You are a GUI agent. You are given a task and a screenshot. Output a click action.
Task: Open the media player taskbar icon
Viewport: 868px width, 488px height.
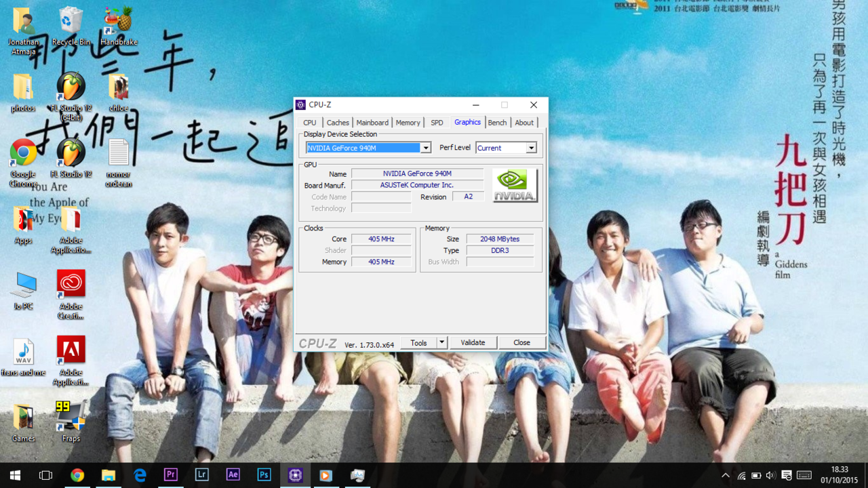tap(325, 475)
